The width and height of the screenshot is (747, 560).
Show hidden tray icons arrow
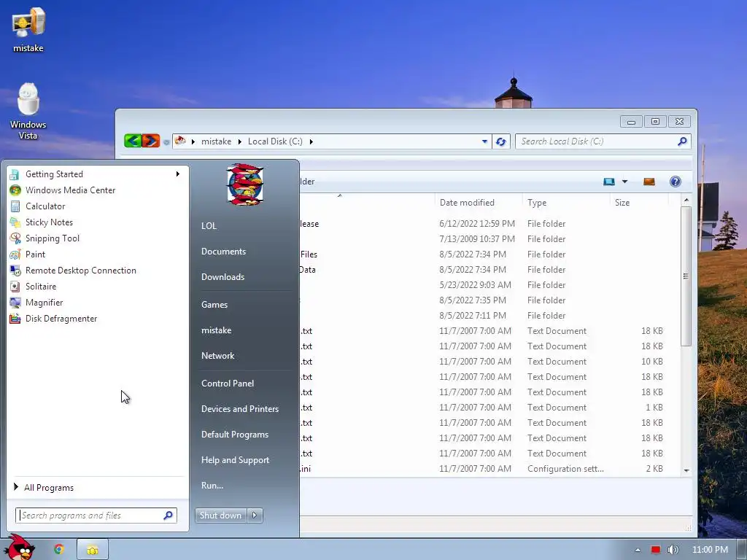[638, 550]
